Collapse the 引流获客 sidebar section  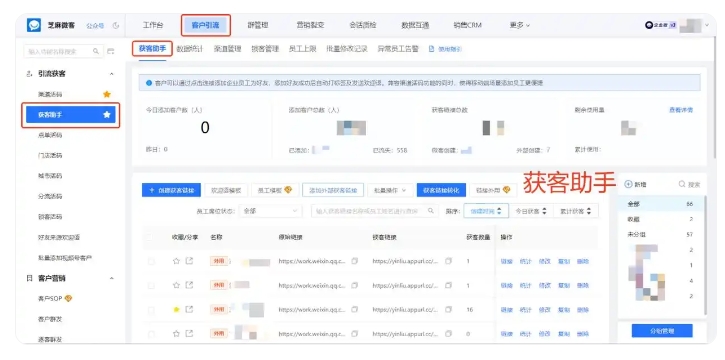pyautogui.click(x=111, y=74)
